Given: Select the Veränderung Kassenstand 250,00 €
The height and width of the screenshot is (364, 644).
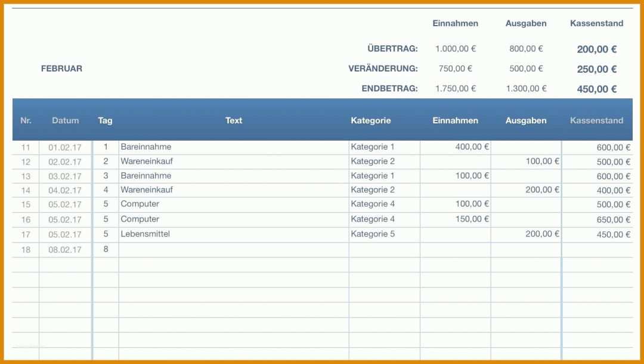Looking at the screenshot, I should click(x=597, y=69).
